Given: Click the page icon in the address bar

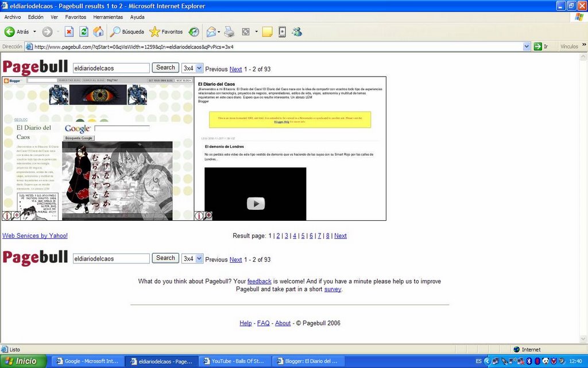Looking at the screenshot, I should point(29,47).
